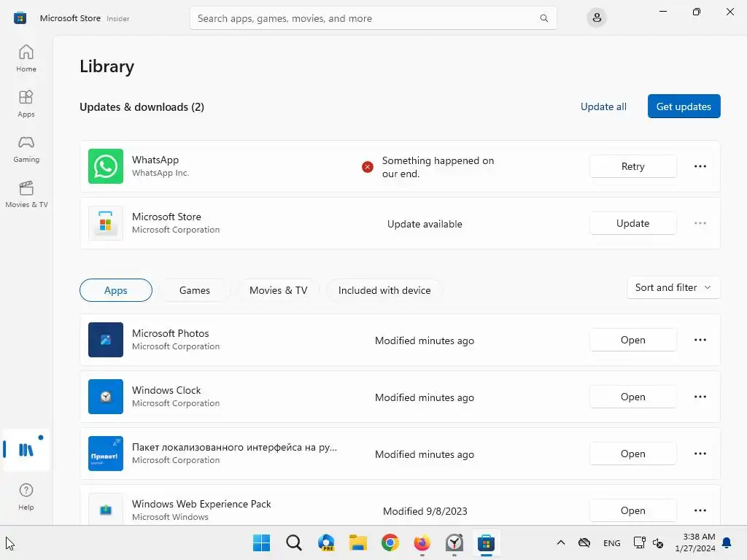
Task: Click the cloud sync-off tray icon
Action: click(x=584, y=542)
